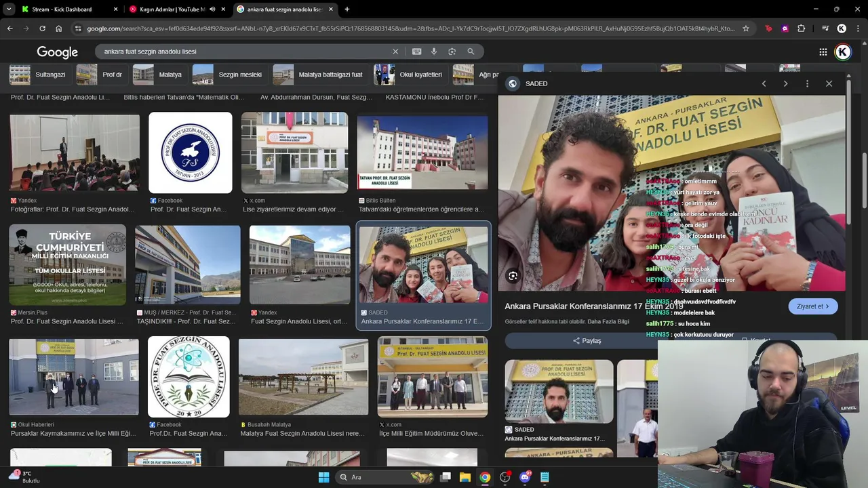Open a new browser tab

[347, 9]
